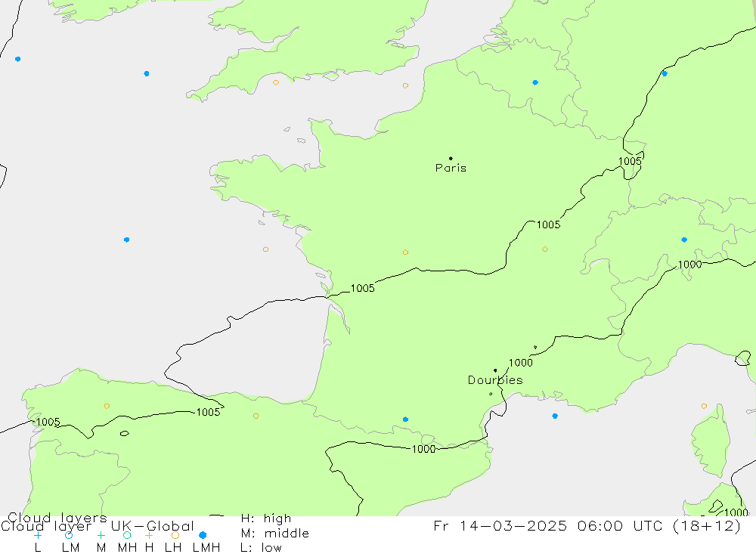This screenshot has width=756, height=554.
Task: Click the 1000 isobar label over the Alps
Action: click(x=690, y=265)
